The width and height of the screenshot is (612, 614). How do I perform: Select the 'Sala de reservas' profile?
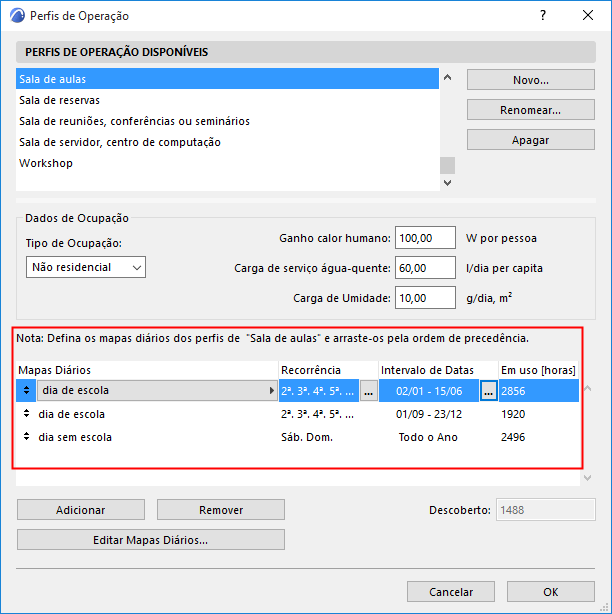(x=227, y=100)
